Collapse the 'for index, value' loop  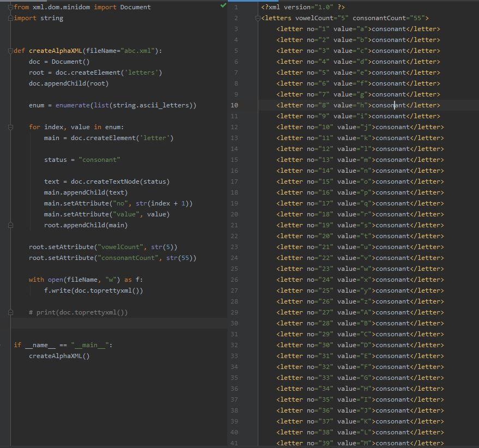pos(11,127)
